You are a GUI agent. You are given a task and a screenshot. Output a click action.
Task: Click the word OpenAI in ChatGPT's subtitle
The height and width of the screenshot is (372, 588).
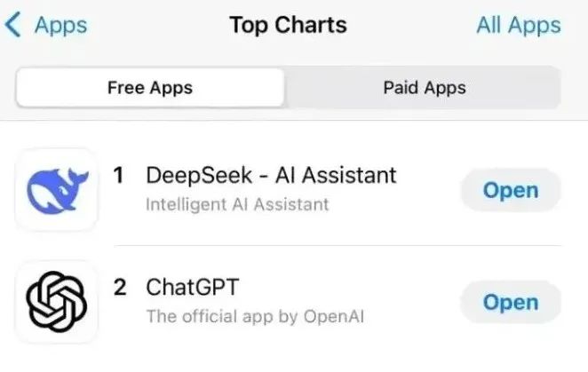334,316
